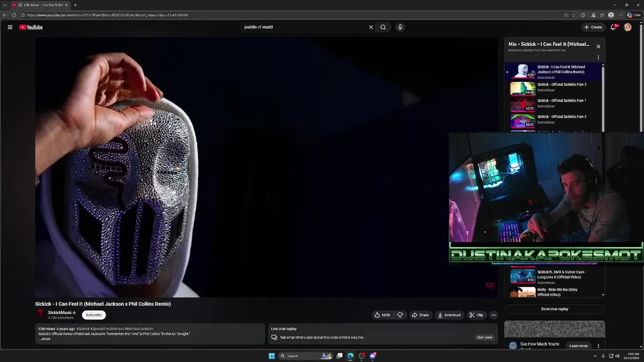Open volume control in system tray
This screenshot has height=362, width=644.
[617, 356]
